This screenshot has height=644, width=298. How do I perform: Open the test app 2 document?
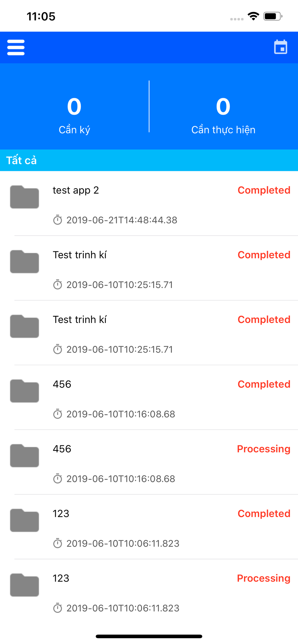[149, 204]
